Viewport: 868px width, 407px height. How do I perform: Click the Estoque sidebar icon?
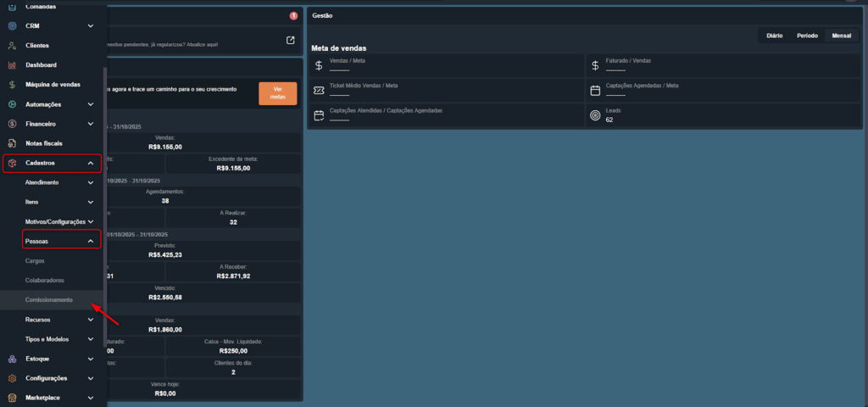[x=12, y=359]
